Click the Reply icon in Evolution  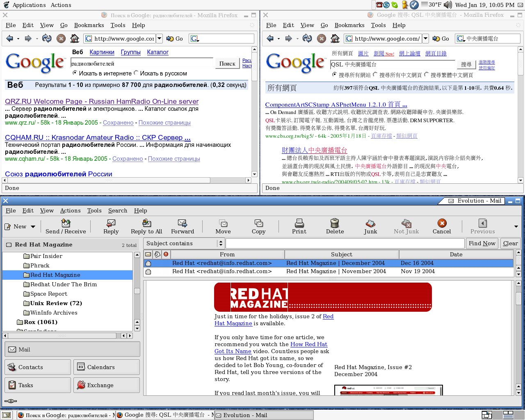pos(111,226)
